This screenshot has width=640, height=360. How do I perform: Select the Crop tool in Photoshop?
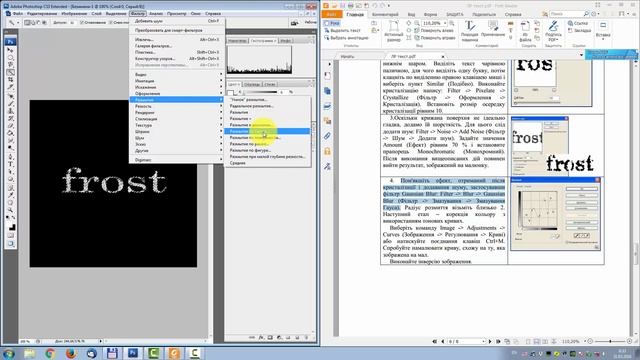(11, 80)
